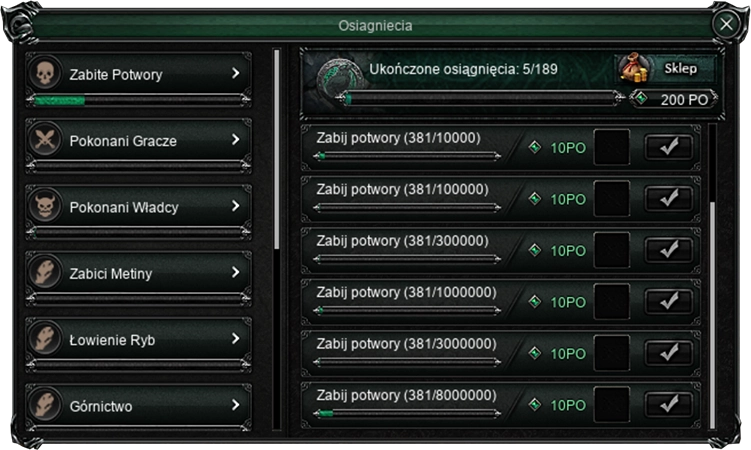Click the crossed swords Pokonani Gracze icon
This screenshot has height=450, width=751.
(45, 141)
